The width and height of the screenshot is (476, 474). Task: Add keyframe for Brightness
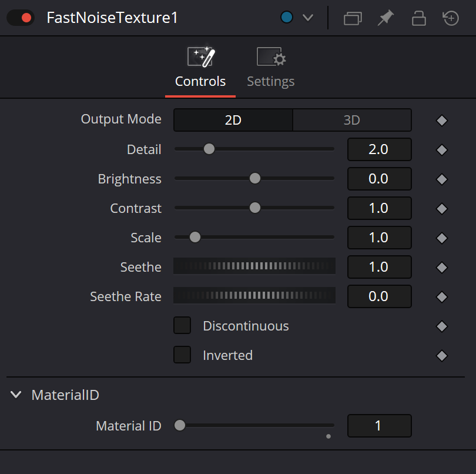pyautogui.click(x=442, y=179)
